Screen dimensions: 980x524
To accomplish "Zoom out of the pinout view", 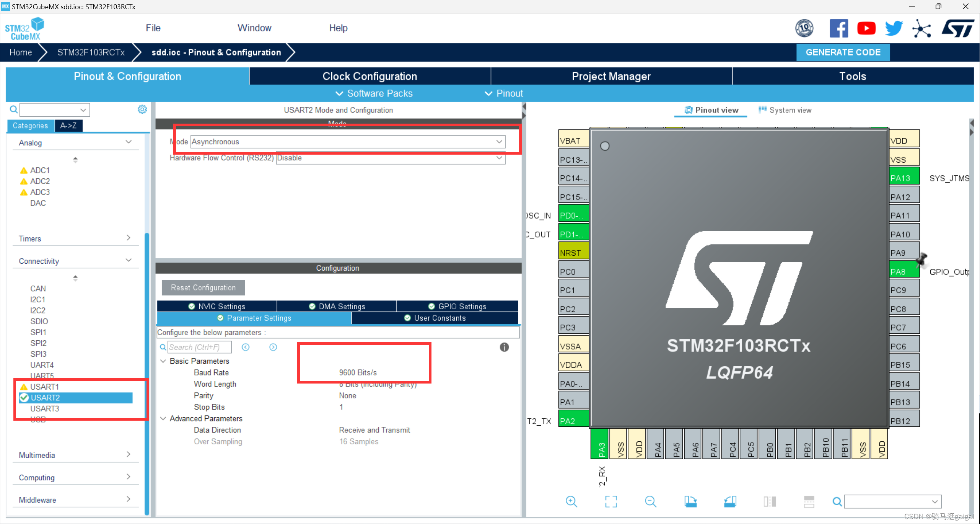I will 650,501.
